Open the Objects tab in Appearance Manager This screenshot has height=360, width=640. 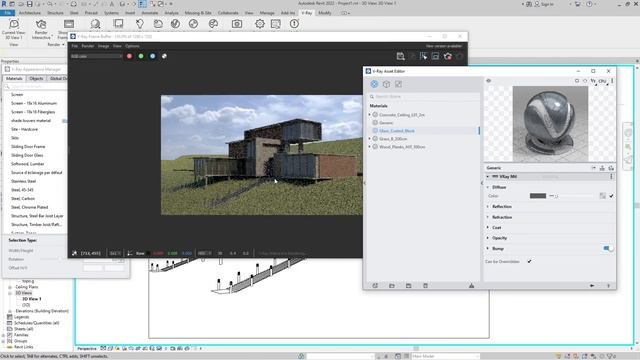36,78
